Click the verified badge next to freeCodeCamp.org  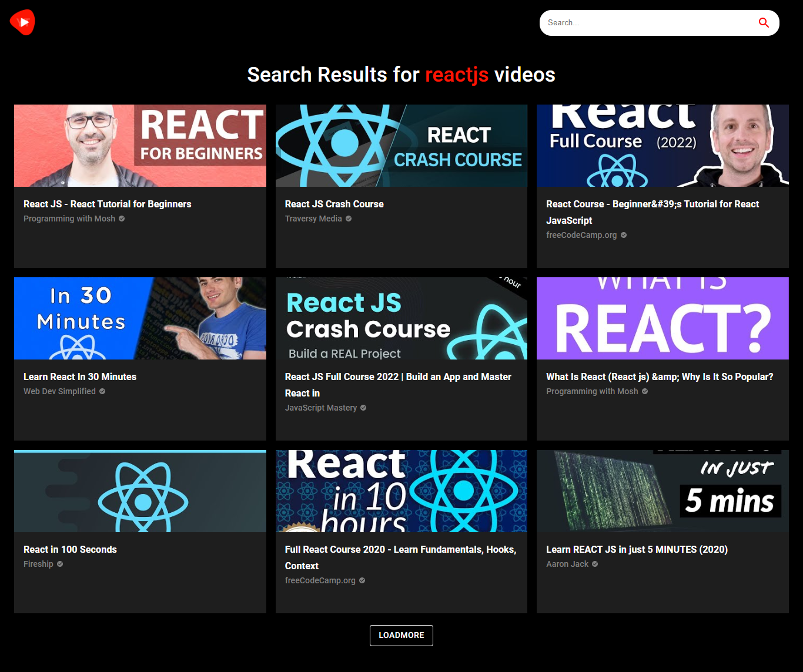(x=624, y=234)
